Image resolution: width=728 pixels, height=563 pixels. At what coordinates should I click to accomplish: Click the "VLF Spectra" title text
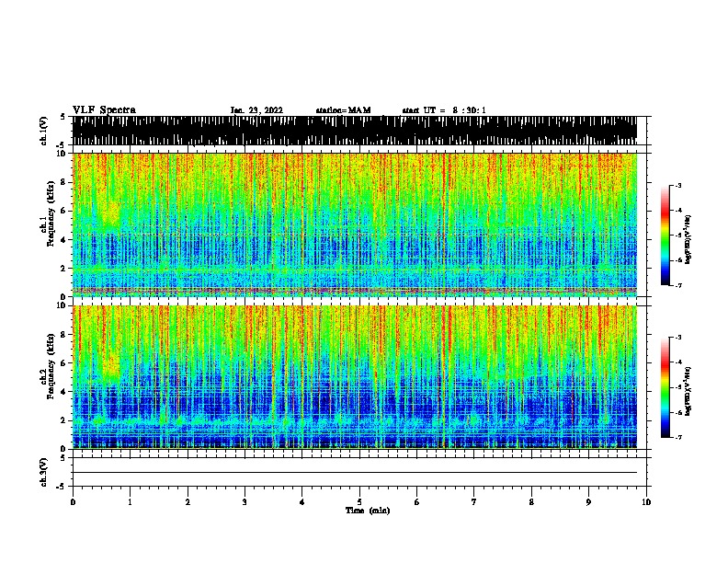click(104, 110)
